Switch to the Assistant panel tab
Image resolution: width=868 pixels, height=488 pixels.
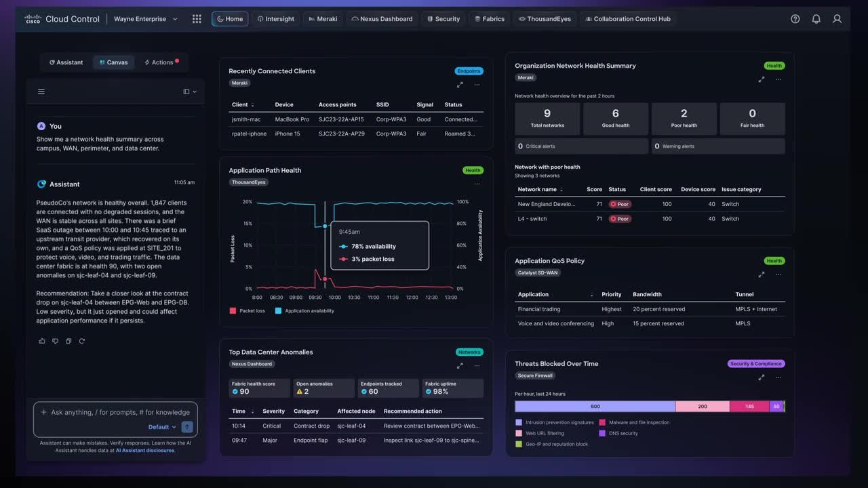[x=66, y=62]
